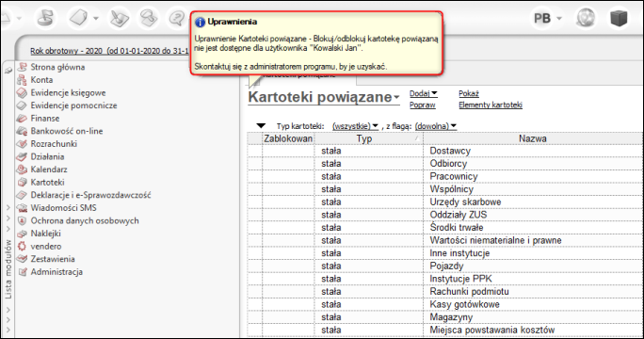Open the Administracja module
This screenshot has width=644, height=339.
56,271
